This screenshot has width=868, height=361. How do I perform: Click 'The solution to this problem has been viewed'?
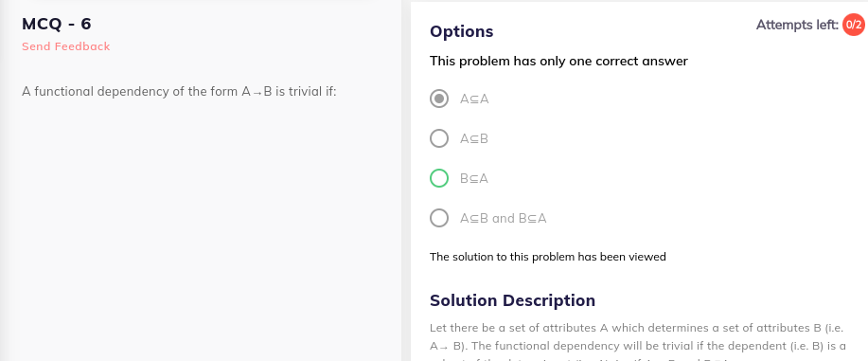pos(548,257)
